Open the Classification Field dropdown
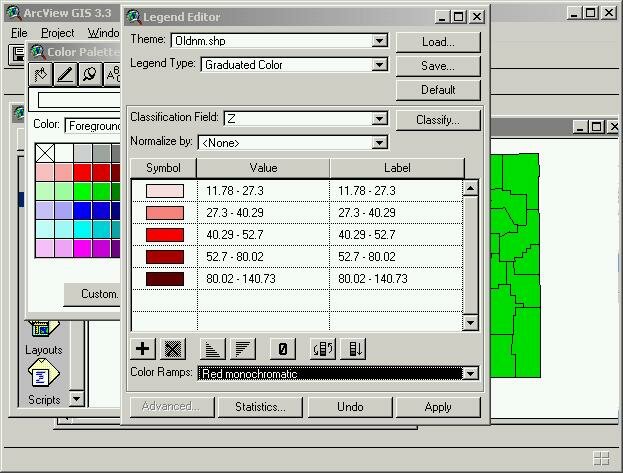The width and height of the screenshot is (623, 473). (x=379, y=118)
